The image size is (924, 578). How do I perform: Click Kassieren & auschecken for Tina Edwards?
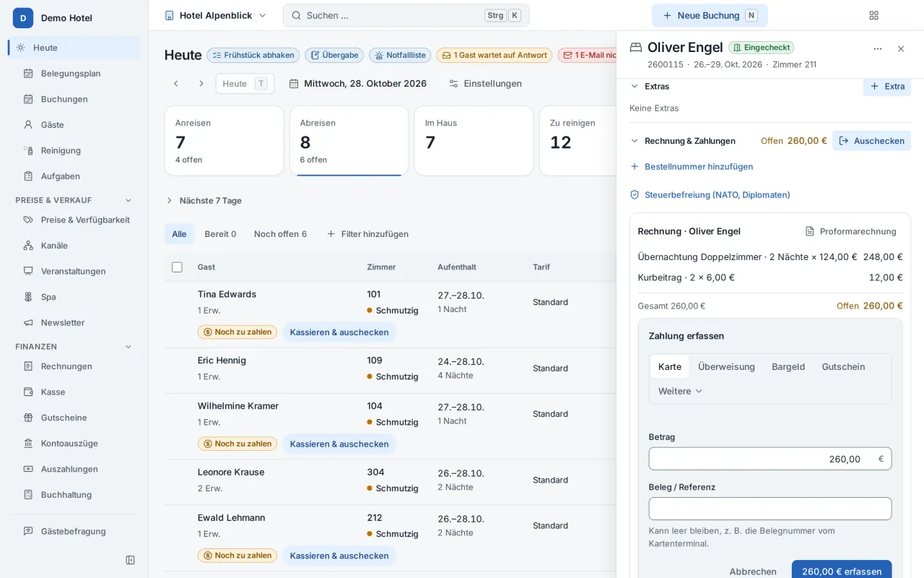[x=339, y=332]
